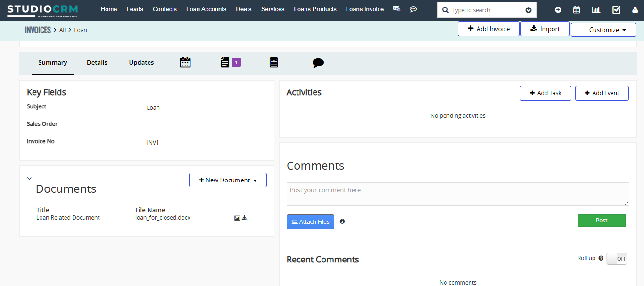644x286 pixels.
Task: Open the Customize dropdown
Action: 603,30
